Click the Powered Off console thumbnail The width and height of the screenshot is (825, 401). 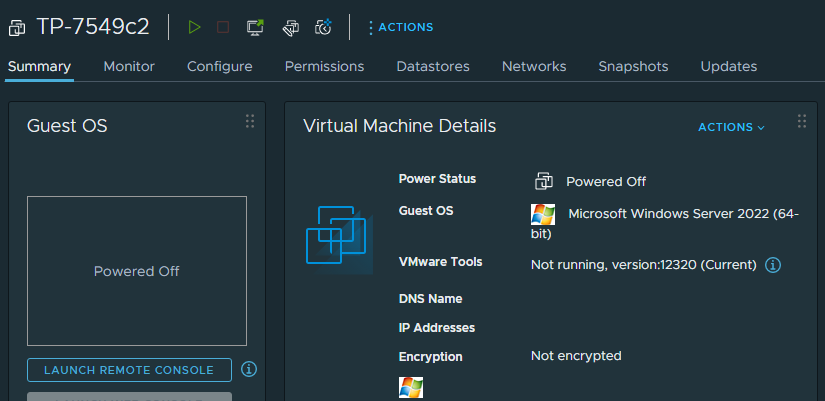point(137,271)
